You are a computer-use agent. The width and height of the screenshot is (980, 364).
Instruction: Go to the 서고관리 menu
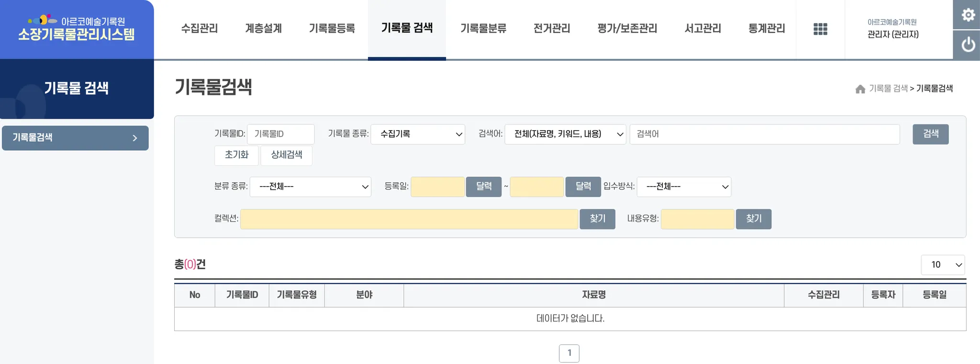click(702, 29)
